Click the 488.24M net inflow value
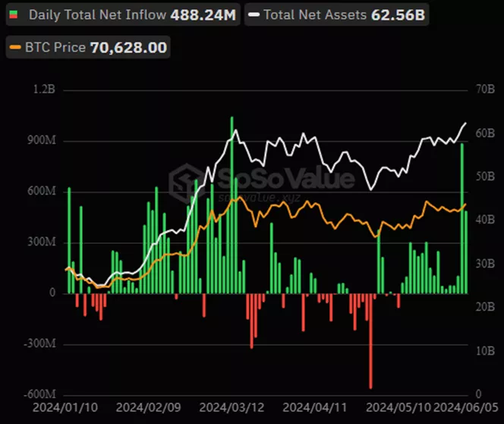 pos(203,14)
